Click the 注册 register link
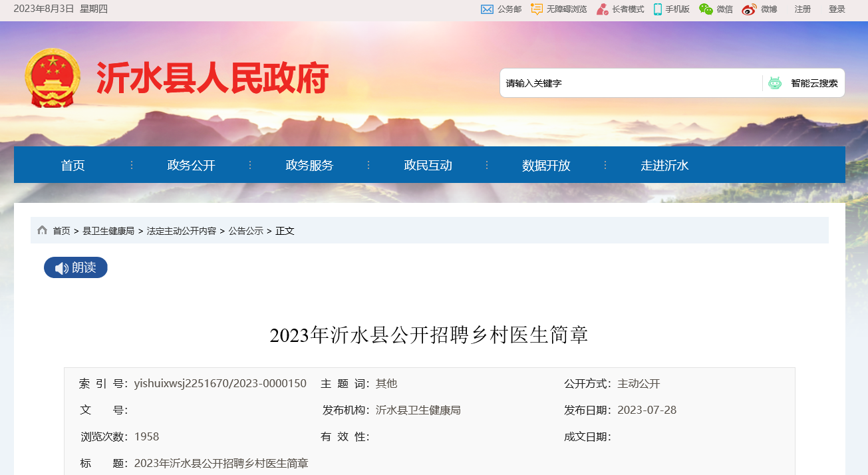 [x=803, y=9]
